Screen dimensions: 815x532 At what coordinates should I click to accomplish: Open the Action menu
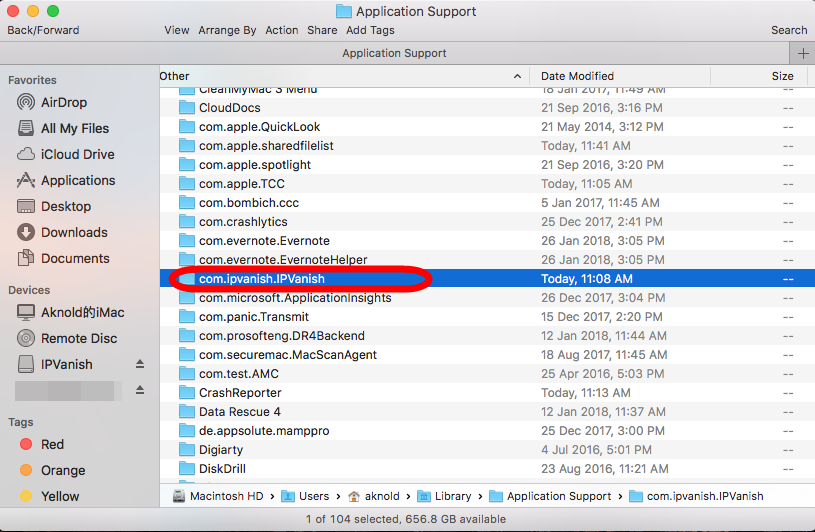[282, 30]
